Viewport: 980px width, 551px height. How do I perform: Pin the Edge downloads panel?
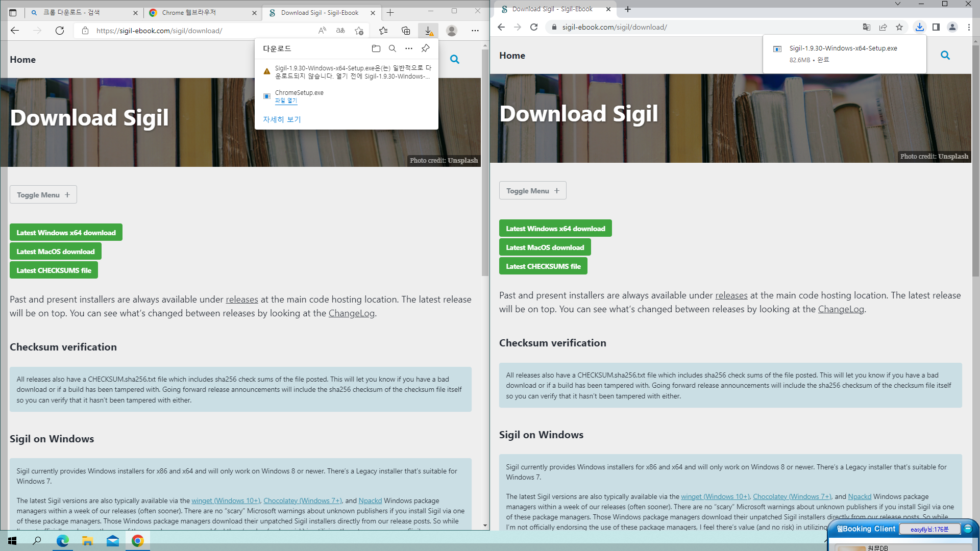[x=425, y=48]
